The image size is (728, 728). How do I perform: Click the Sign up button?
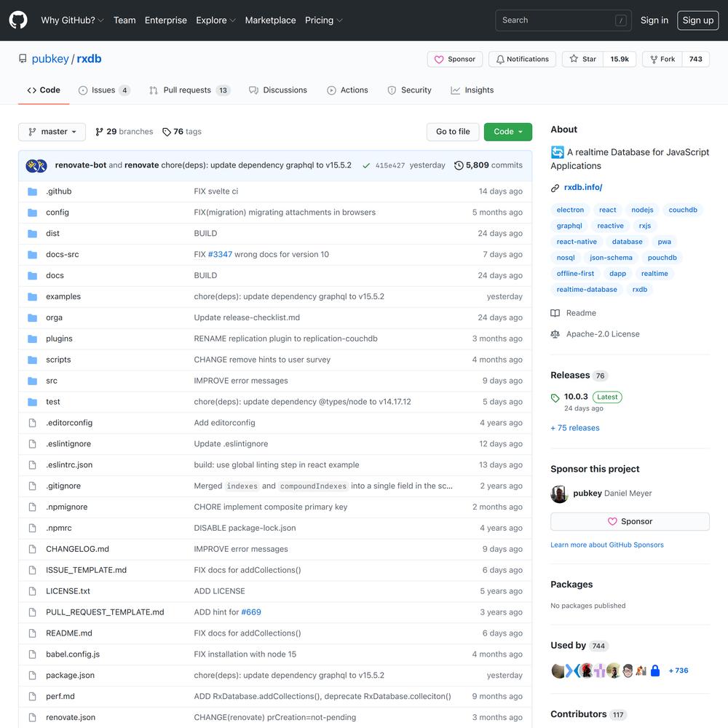pos(697,20)
